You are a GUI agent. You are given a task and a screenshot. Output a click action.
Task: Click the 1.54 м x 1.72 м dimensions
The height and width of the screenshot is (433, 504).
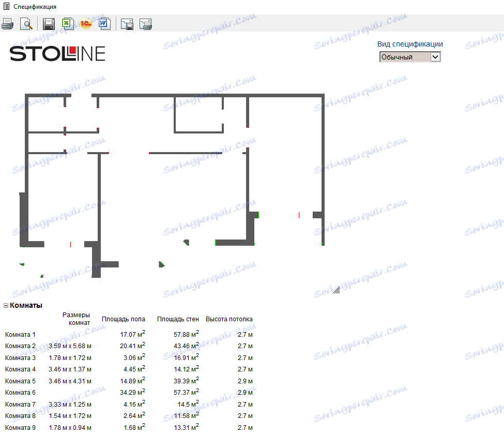(70, 416)
